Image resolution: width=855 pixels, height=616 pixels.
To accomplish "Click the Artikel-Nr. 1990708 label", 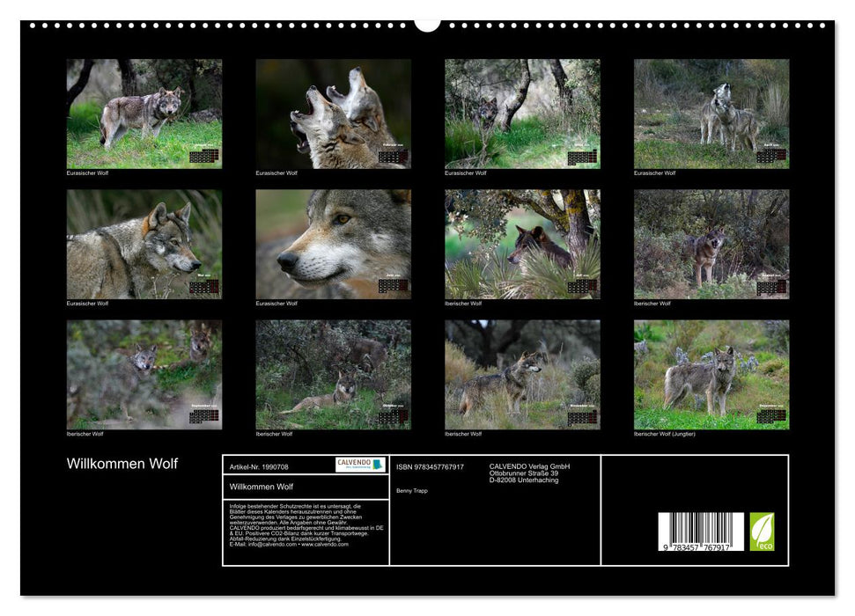I will pos(261,466).
